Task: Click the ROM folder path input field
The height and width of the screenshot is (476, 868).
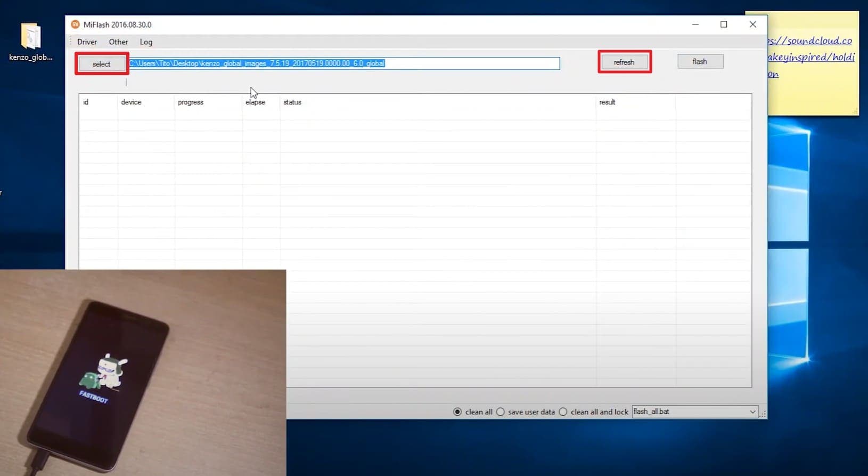Action: tap(344, 63)
